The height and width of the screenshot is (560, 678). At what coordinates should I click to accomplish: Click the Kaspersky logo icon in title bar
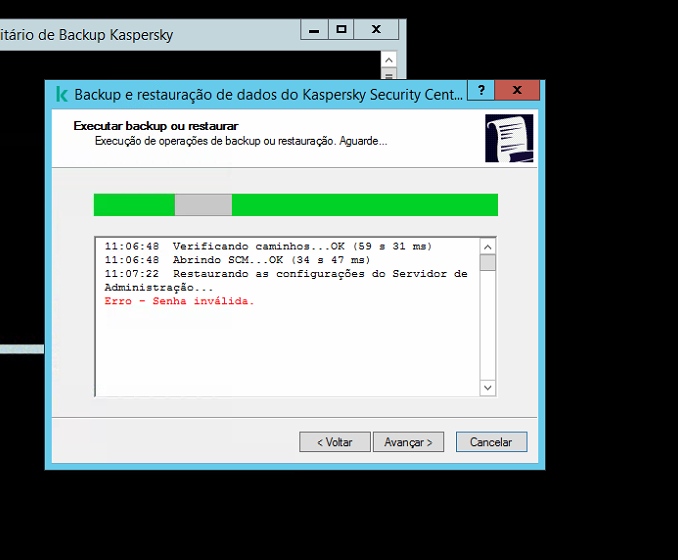(x=62, y=94)
